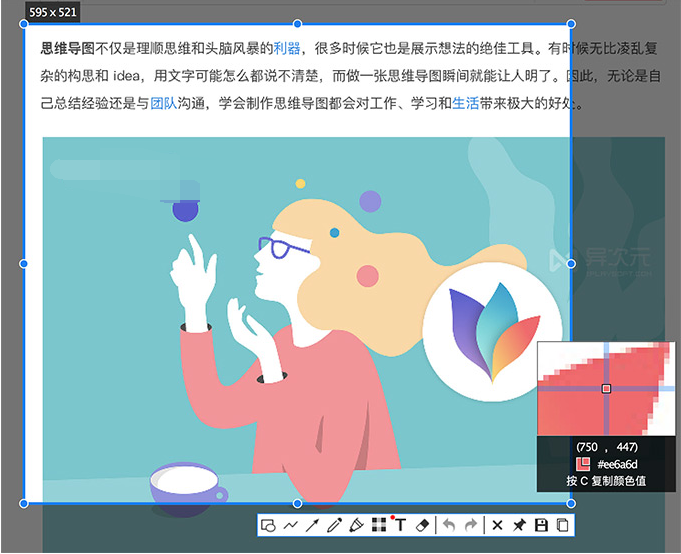Copy the screenshot to clipboard

[x=562, y=525]
